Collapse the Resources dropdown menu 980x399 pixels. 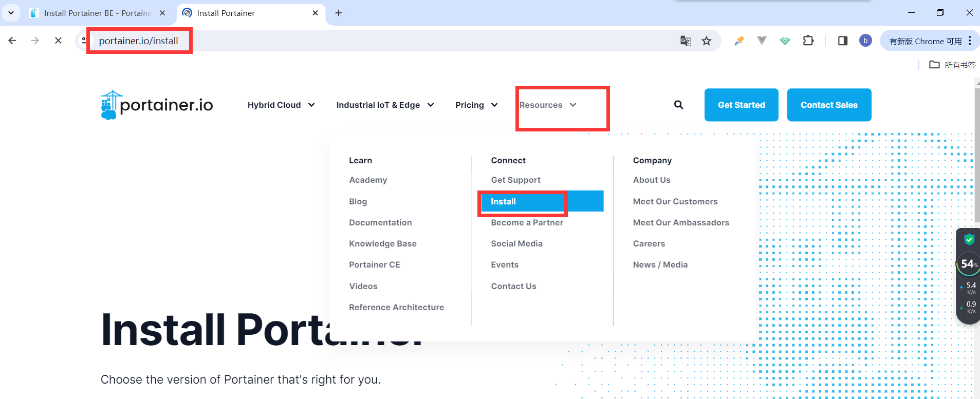point(548,105)
